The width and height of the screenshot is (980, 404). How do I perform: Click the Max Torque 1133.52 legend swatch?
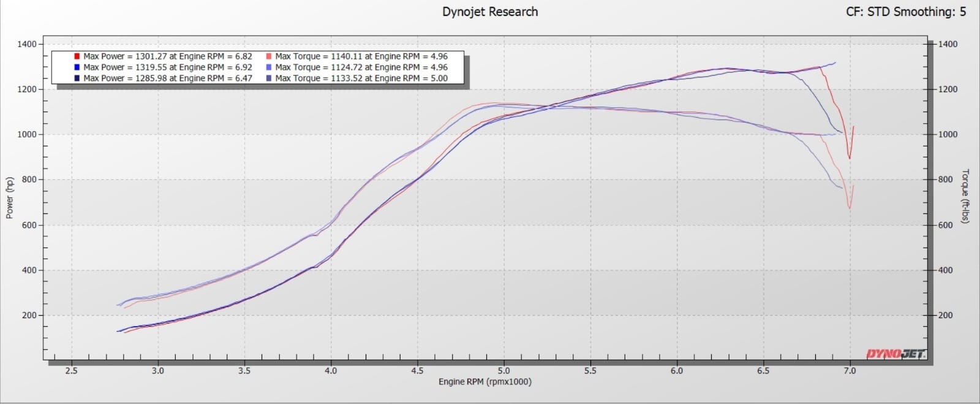pyautogui.click(x=269, y=78)
